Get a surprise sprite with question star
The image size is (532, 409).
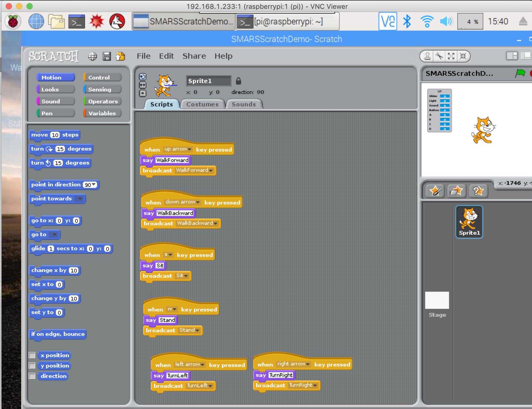478,191
